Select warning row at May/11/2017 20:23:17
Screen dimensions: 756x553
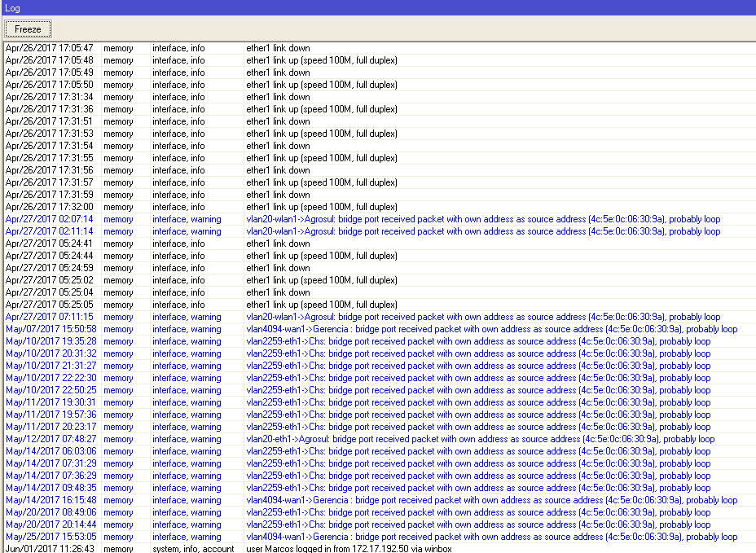point(380,427)
